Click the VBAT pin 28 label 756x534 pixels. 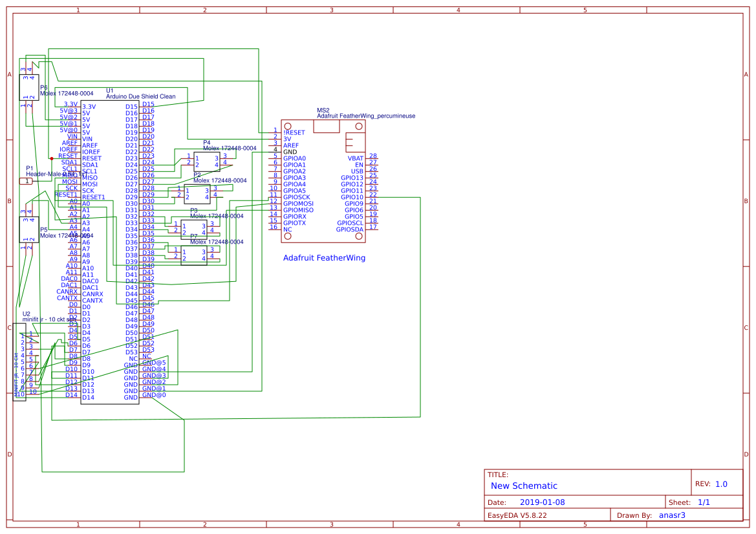tap(372, 156)
